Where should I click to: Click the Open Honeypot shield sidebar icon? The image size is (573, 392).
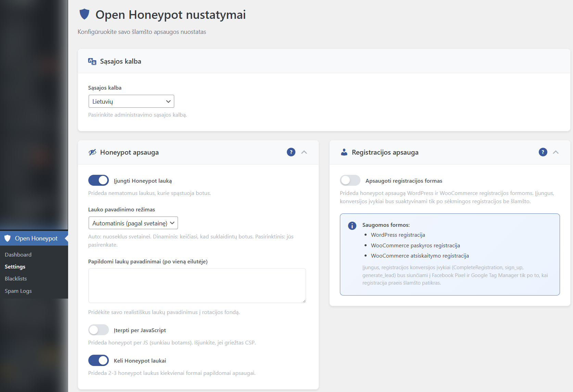click(x=8, y=238)
